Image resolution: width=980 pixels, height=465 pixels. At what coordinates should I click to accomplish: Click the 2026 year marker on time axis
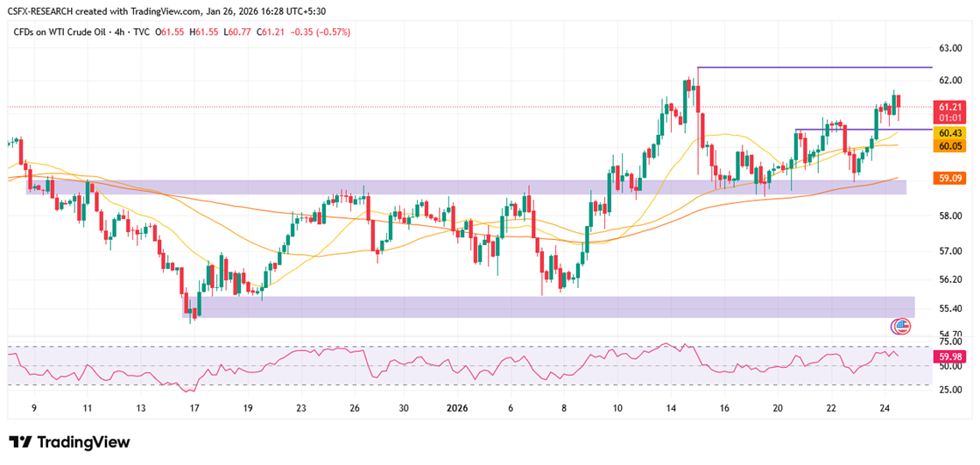pos(456,407)
